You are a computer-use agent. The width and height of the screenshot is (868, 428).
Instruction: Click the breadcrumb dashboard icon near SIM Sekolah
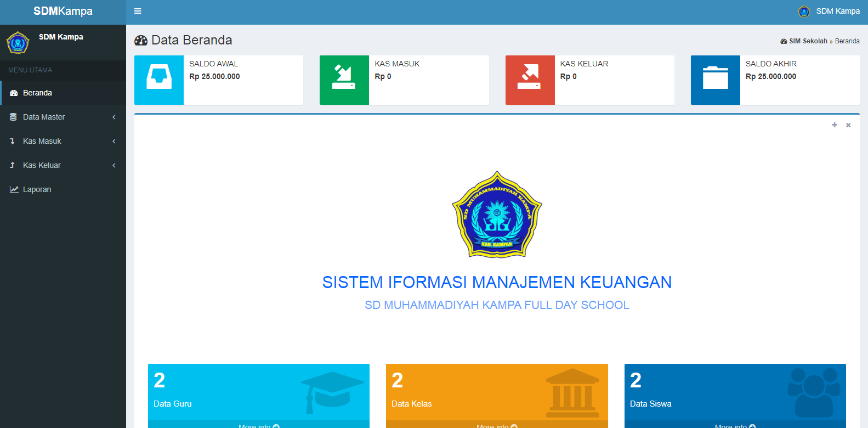pyautogui.click(x=784, y=41)
